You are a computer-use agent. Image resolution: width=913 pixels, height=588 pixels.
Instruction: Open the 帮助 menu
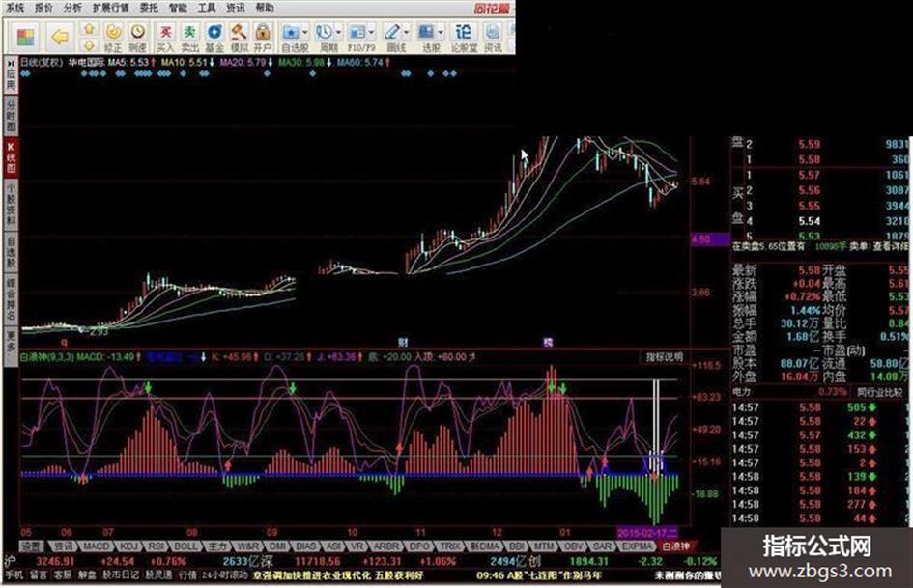point(265,8)
